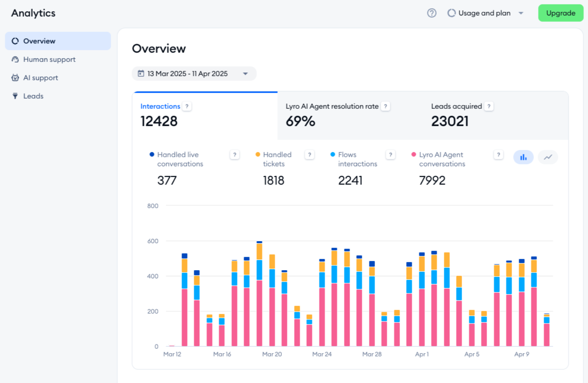This screenshot has width=588, height=383.
Task: Click help icon beside Handled tickets
Action: pyautogui.click(x=310, y=155)
